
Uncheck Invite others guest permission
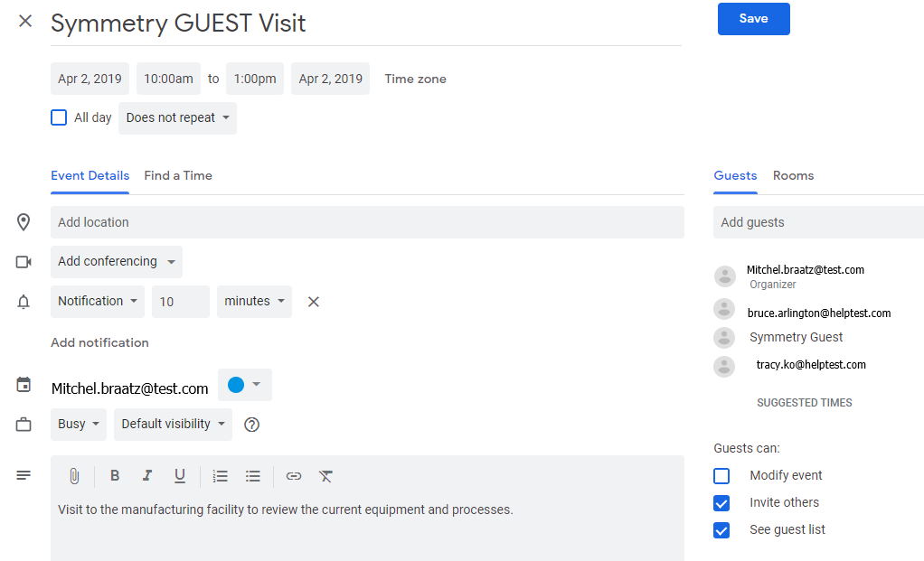click(721, 502)
